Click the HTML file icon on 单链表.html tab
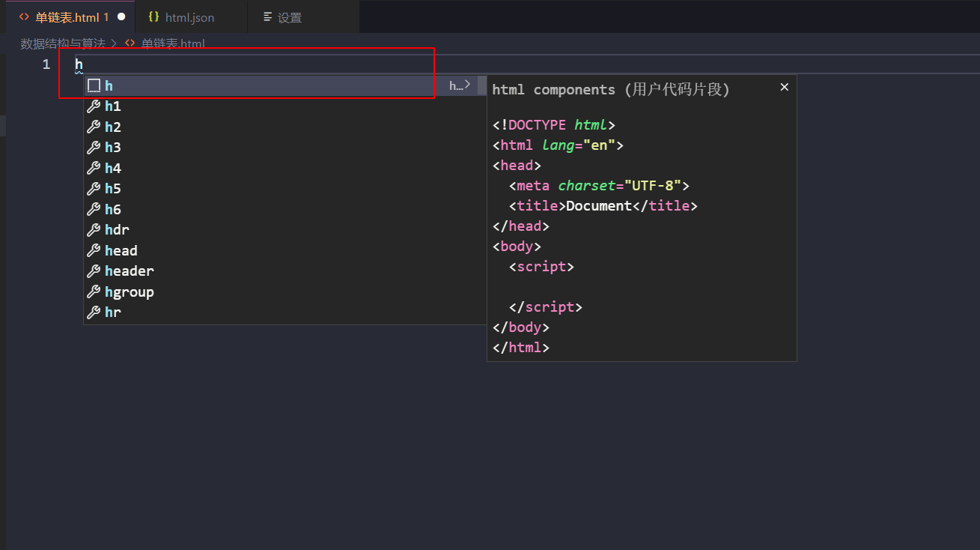The height and width of the screenshot is (550, 980). (25, 16)
